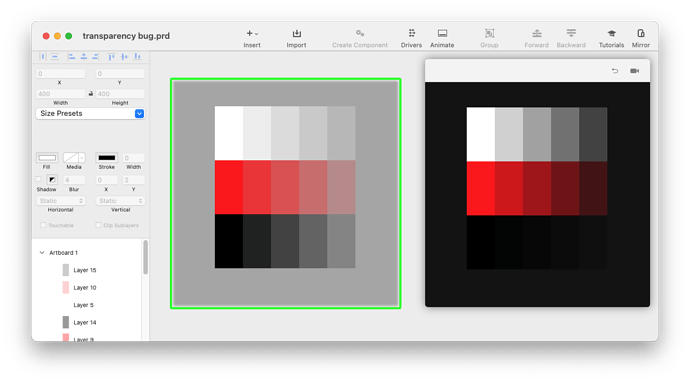Enable the Shadow checkbox
This screenshot has width=690, height=382.
(x=38, y=179)
